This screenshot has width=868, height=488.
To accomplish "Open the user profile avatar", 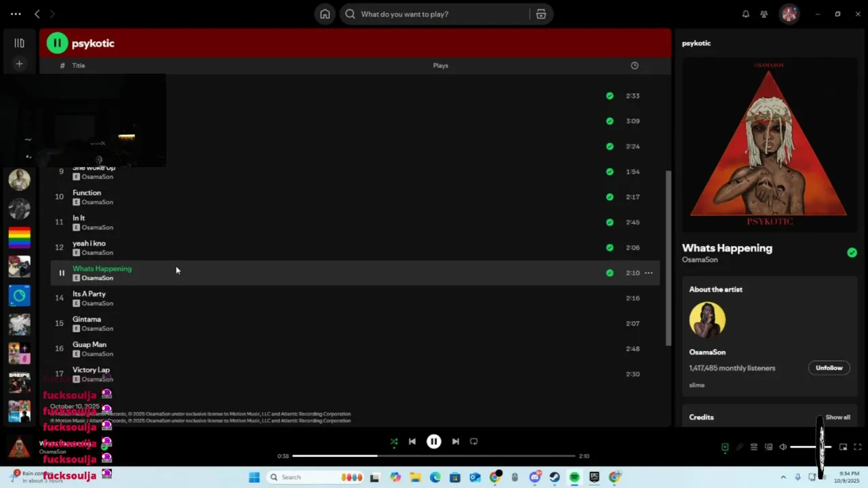I will click(x=789, y=14).
